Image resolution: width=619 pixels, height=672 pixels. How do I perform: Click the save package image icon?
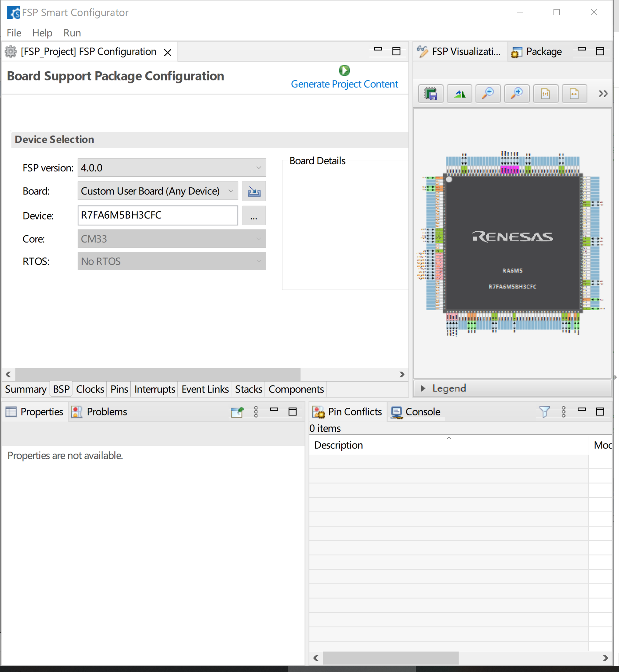click(x=430, y=94)
